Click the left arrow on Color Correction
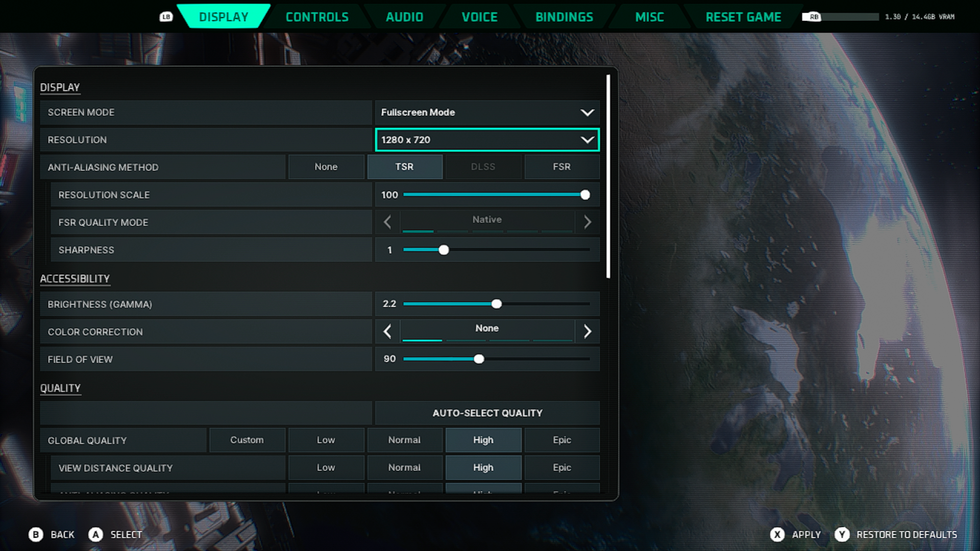Screen dimensions: 980x551 click(x=387, y=332)
